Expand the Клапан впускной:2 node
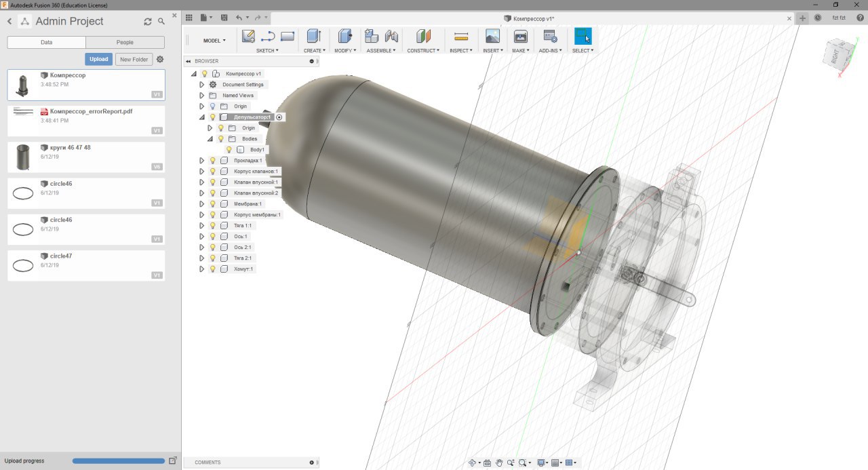This screenshot has width=868, height=470. coord(201,193)
